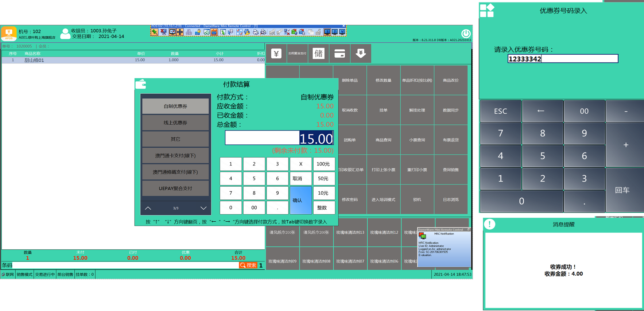644x311 pixels.
Task: Switch to monitor 2 in DameWare toolbar
Action: click(x=335, y=32)
